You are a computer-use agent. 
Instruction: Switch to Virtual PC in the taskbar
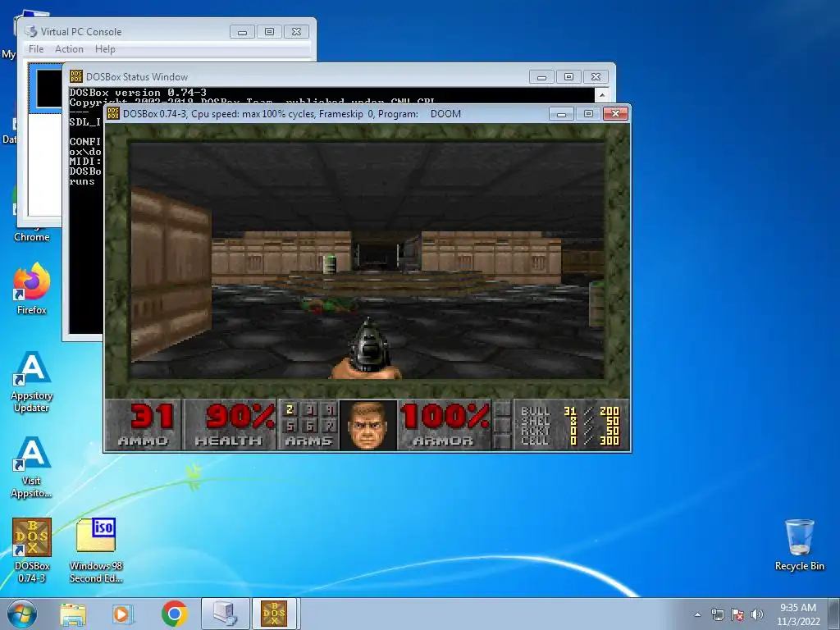pyautogui.click(x=225, y=614)
